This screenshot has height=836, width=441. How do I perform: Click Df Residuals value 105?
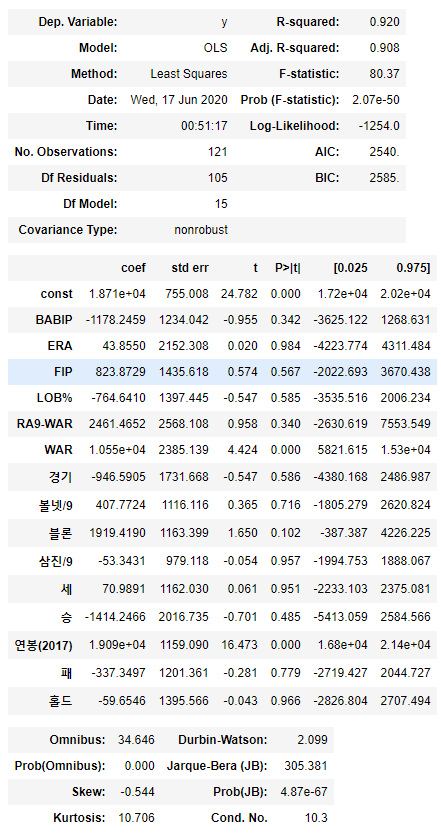(218, 178)
